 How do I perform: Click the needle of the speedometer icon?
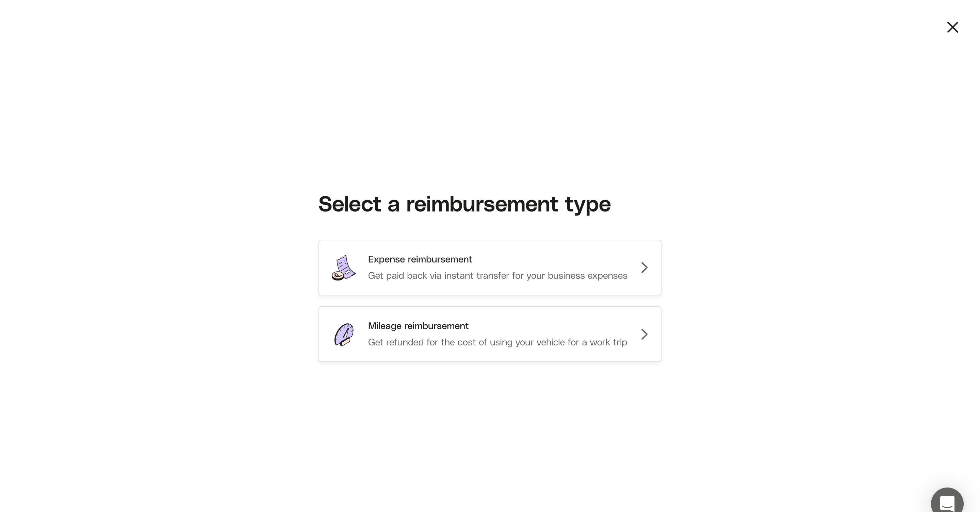coord(346,334)
